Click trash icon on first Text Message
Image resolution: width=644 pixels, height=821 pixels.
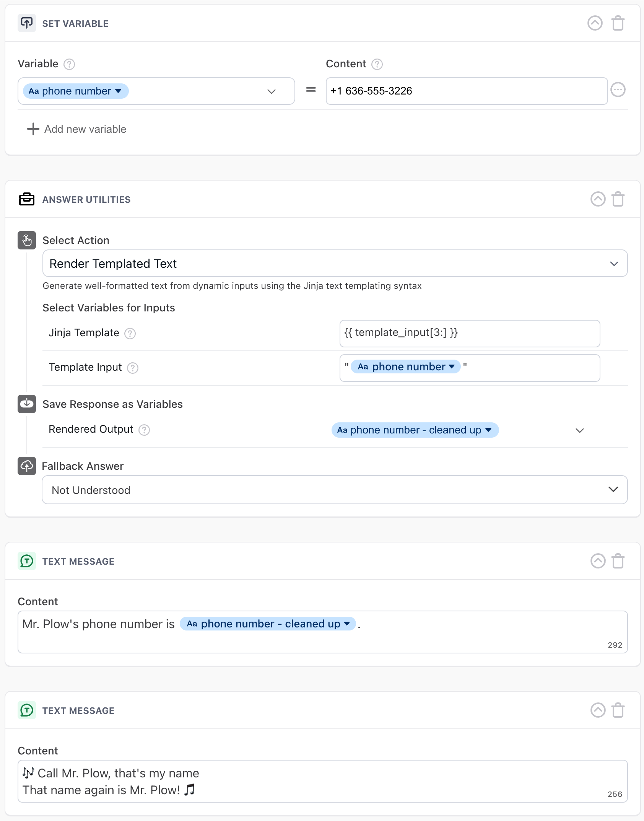pyautogui.click(x=618, y=561)
